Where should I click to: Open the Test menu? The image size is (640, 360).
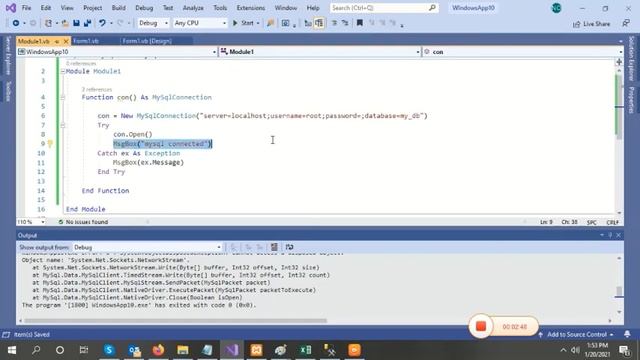tap(168, 8)
